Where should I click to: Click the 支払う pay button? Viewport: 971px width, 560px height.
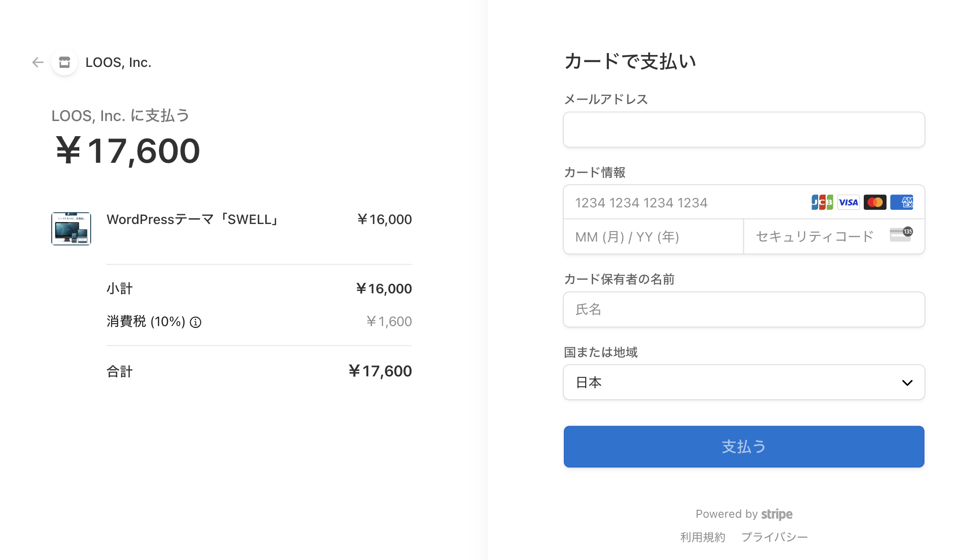[x=744, y=447]
